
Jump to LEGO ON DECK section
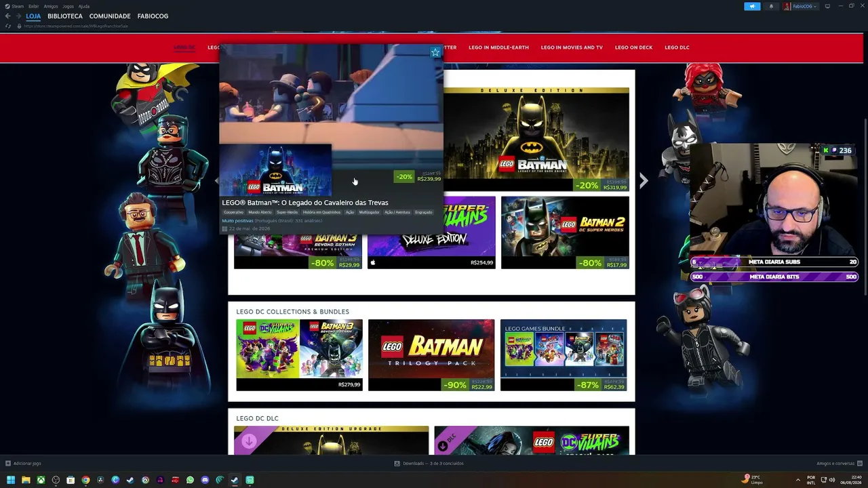[x=633, y=47]
